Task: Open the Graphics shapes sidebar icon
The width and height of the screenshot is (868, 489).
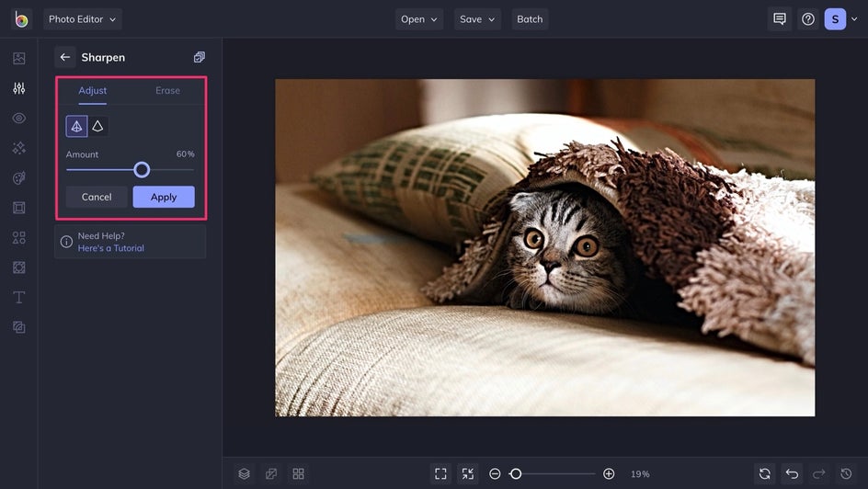Action: 18,237
